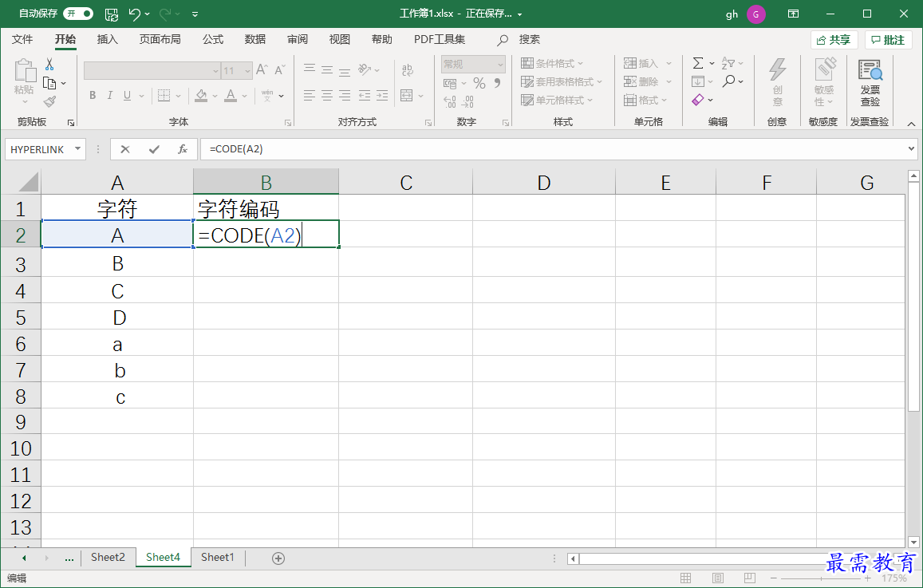Select the Sheet1 tab
The height and width of the screenshot is (588, 923).
(x=217, y=558)
